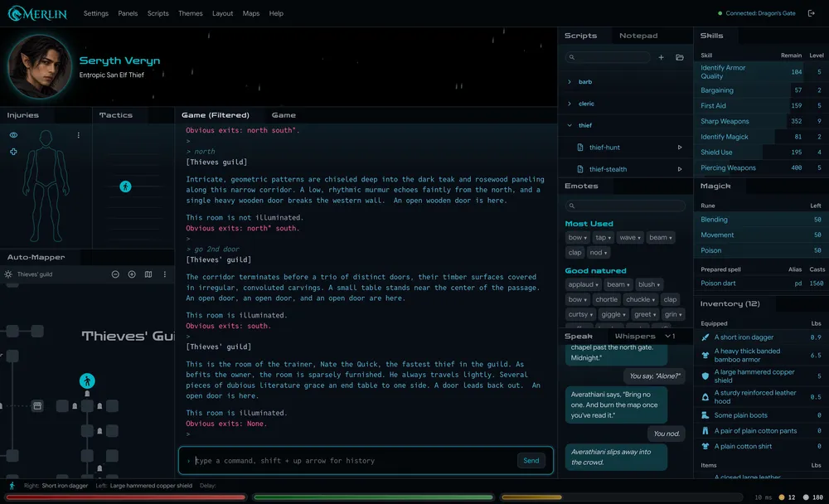Screen dimensions: 829x504
Task: Click the cotton pants inventory icon
Action: tap(705, 431)
